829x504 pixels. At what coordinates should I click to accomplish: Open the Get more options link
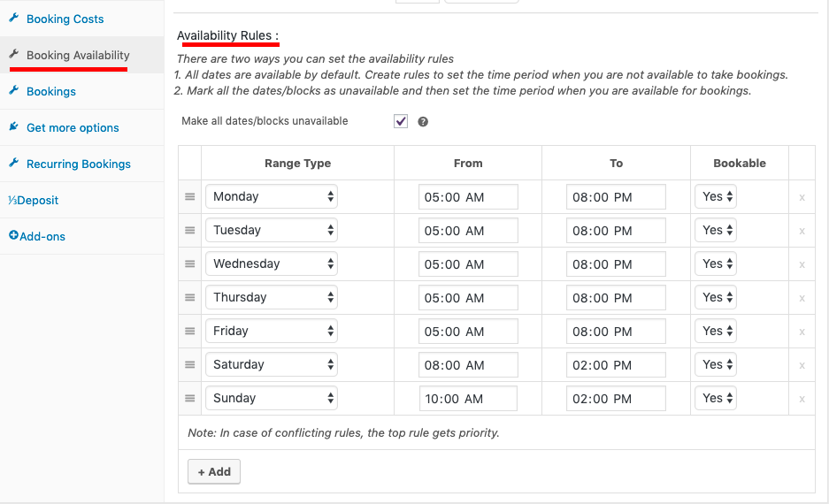(x=73, y=128)
